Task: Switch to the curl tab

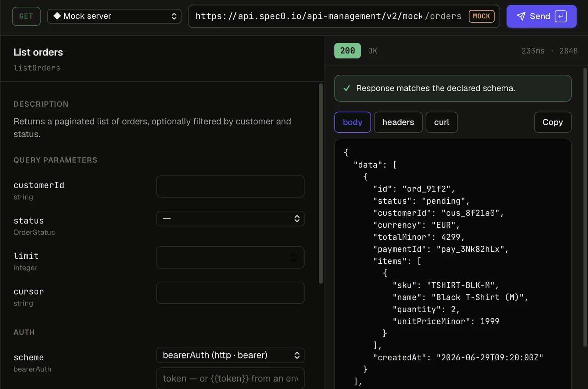Action: 441,122
